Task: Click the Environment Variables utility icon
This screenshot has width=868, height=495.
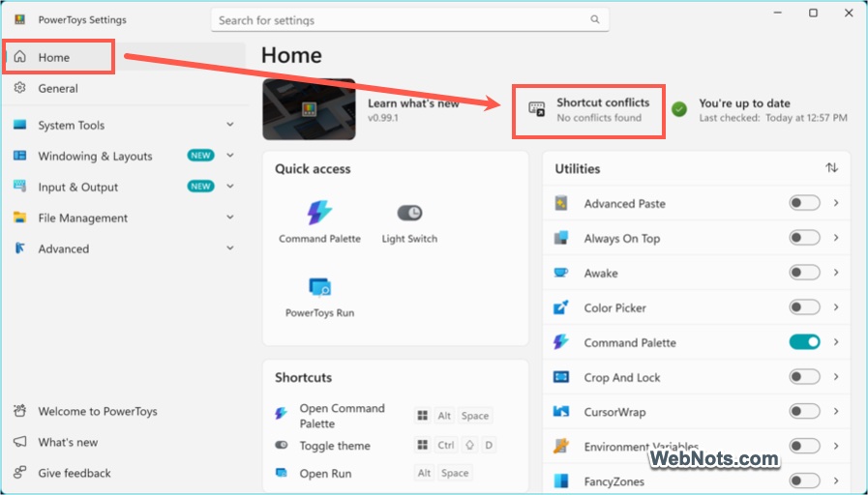Action: [561, 446]
